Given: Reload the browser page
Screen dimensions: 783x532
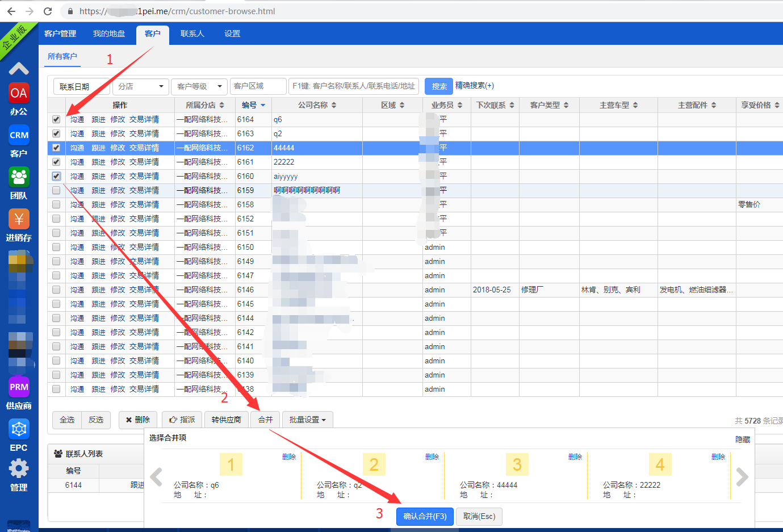Looking at the screenshot, I should [x=48, y=11].
